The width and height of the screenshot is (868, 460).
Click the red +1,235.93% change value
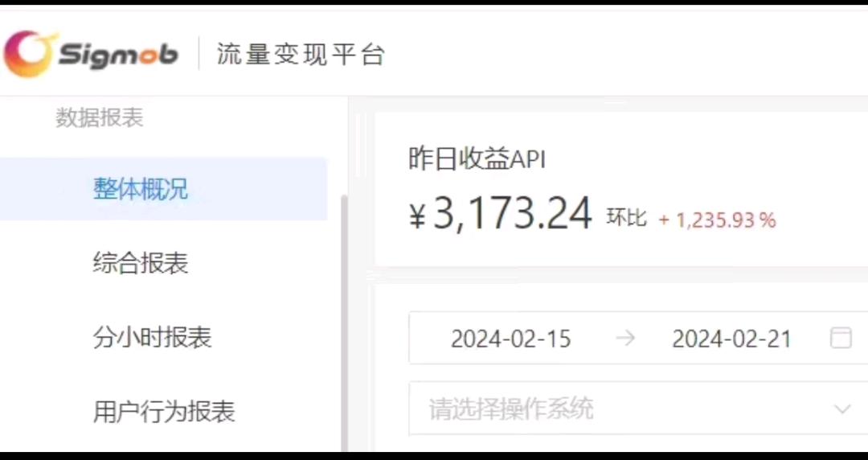717,220
